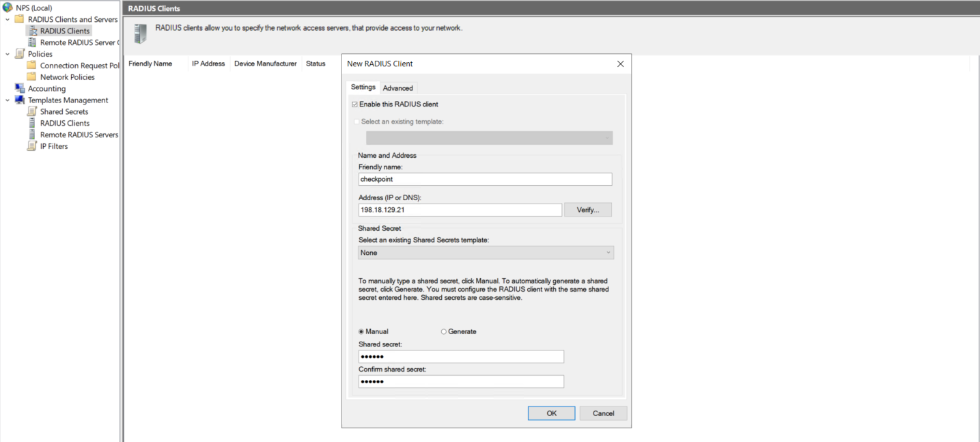Select the Manual radio button
980x442 pixels.
(361, 332)
